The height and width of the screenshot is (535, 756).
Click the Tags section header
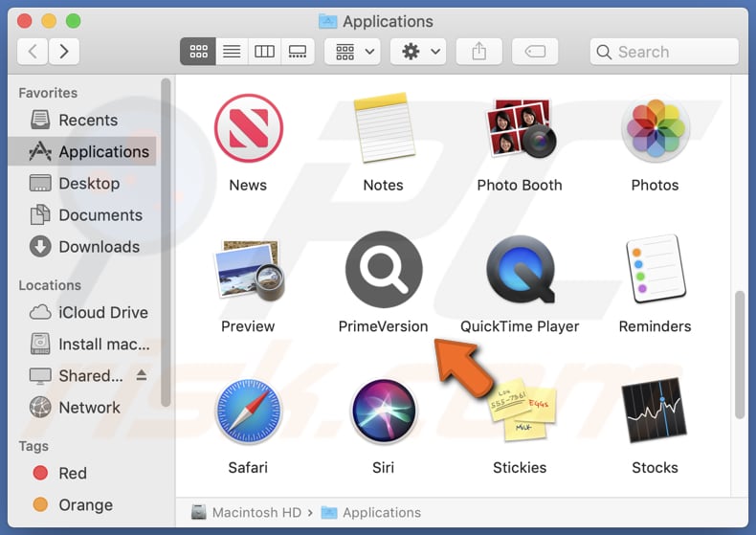tap(33, 446)
